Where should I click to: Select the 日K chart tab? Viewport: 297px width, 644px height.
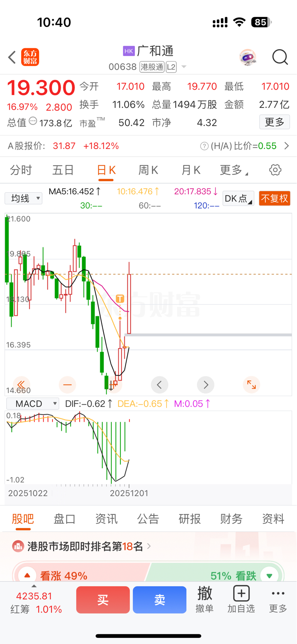coord(106,170)
